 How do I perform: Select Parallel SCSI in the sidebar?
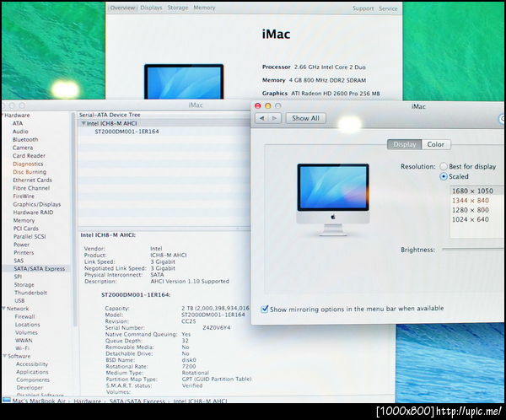pyautogui.click(x=30, y=236)
